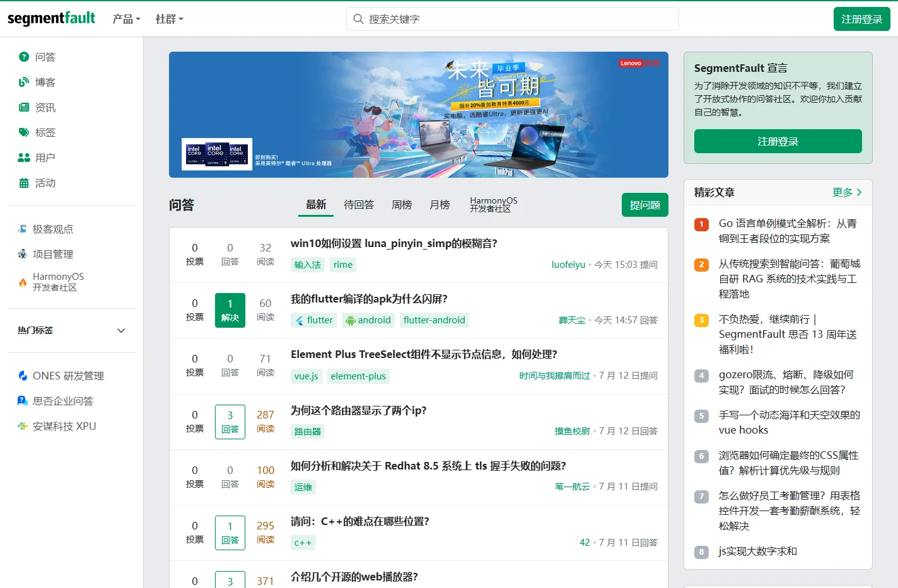Viewport: 898px width, 588px height.
Task: Expand the 社群 dropdown menu
Action: click(x=169, y=19)
